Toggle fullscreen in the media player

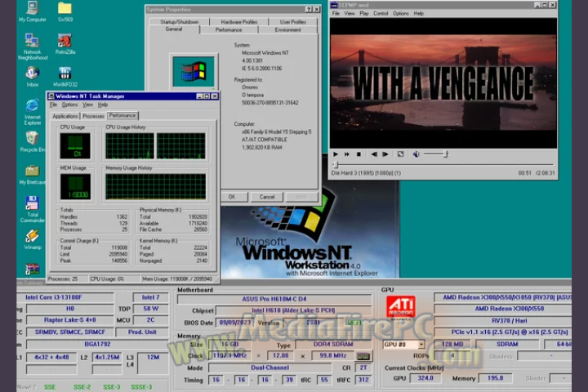coord(400,154)
